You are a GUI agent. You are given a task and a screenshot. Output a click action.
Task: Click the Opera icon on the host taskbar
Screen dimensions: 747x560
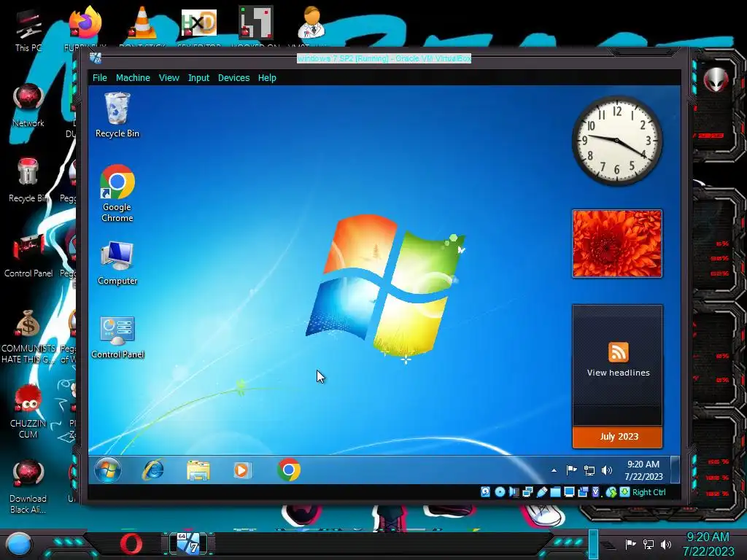[131, 543]
